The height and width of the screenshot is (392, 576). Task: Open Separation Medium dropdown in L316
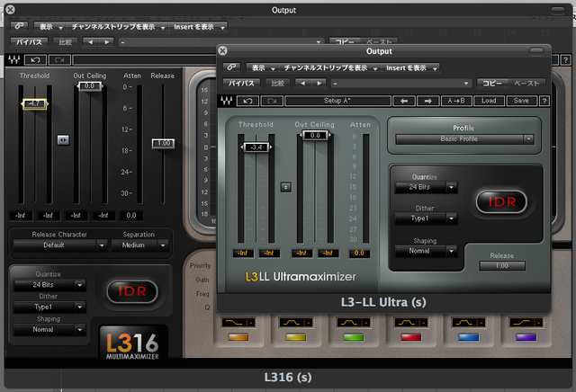point(140,245)
